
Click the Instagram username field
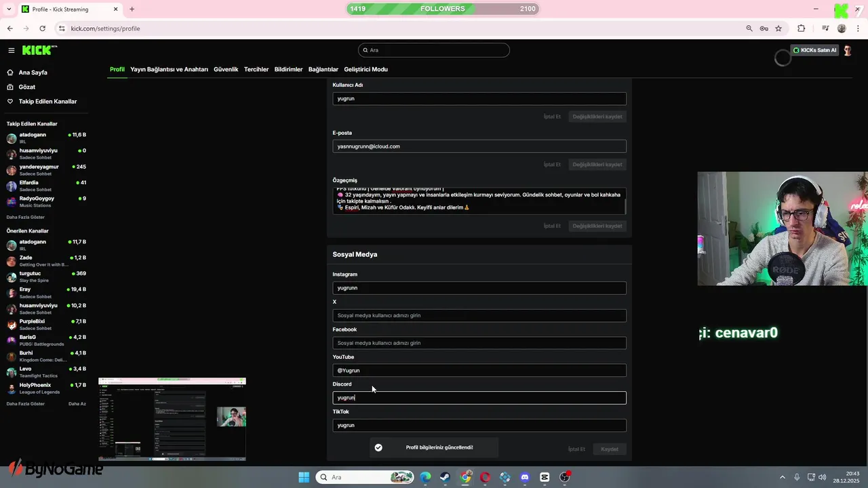point(479,288)
